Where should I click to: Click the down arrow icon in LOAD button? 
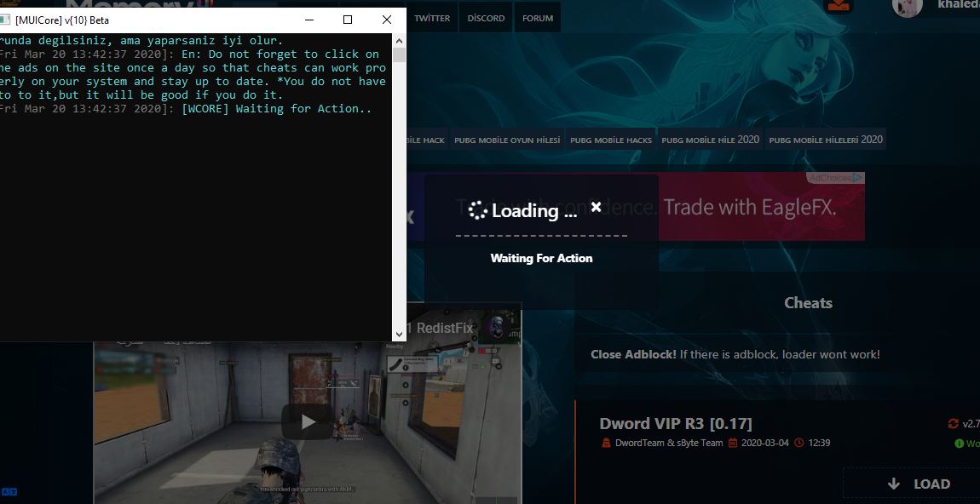pos(894,484)
